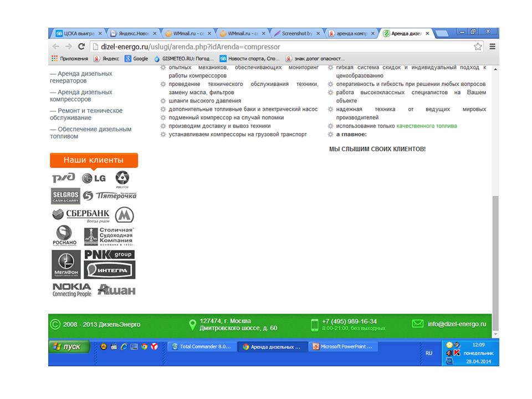Viewport: 532px width, 399px height.
Task: Follow the качественного топлива green link
Action: coord(427,126)
